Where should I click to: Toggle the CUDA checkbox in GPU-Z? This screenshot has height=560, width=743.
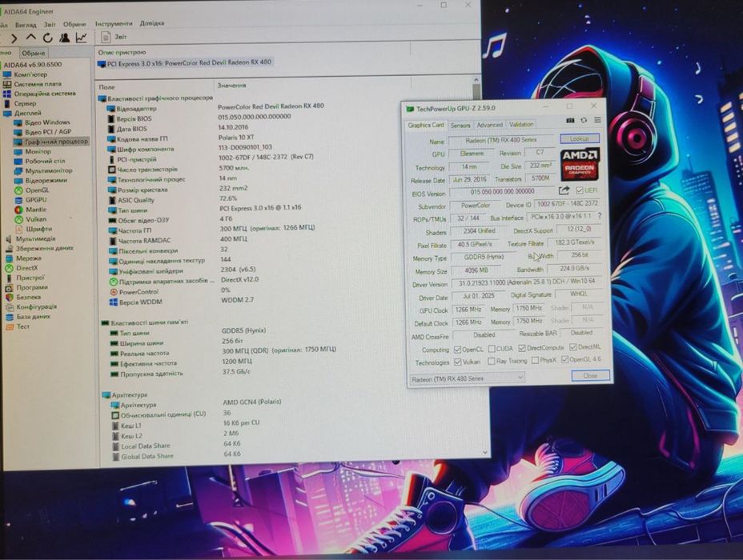click(492, 349)
